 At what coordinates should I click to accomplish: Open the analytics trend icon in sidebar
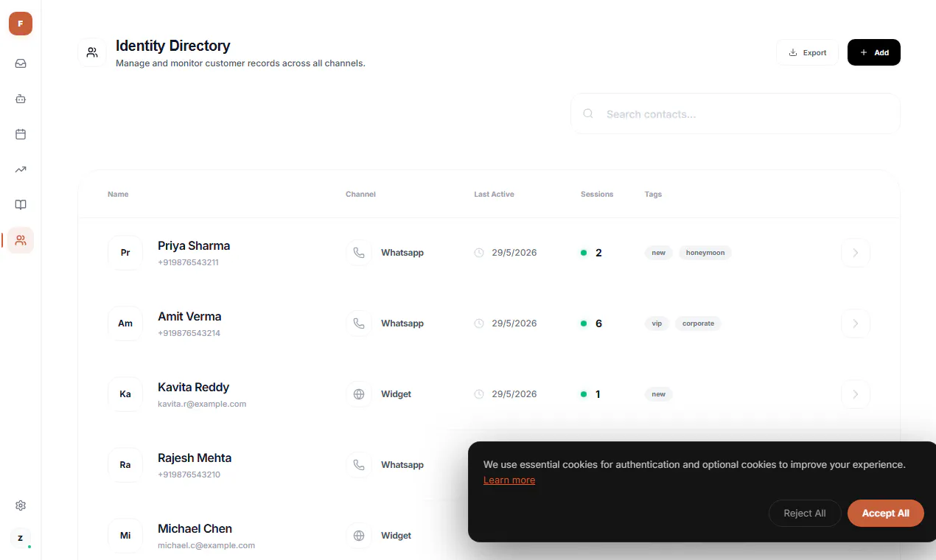point(21,169)
